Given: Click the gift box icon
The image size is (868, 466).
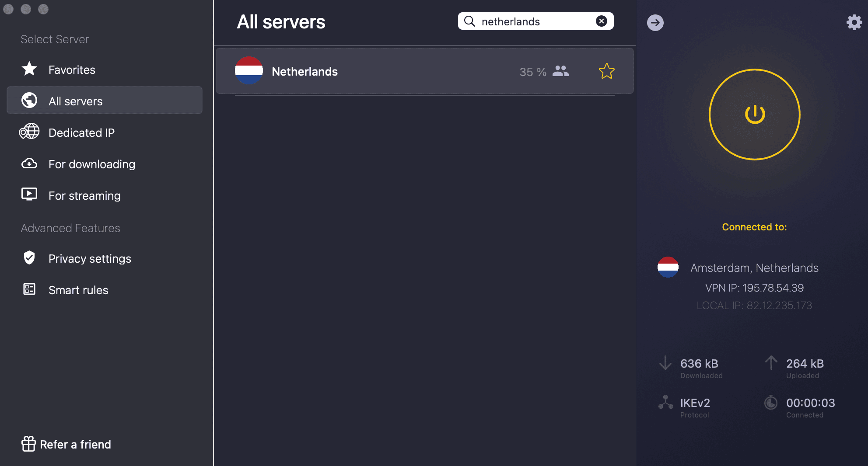Looking at the screenshot, I should (28, 444).
